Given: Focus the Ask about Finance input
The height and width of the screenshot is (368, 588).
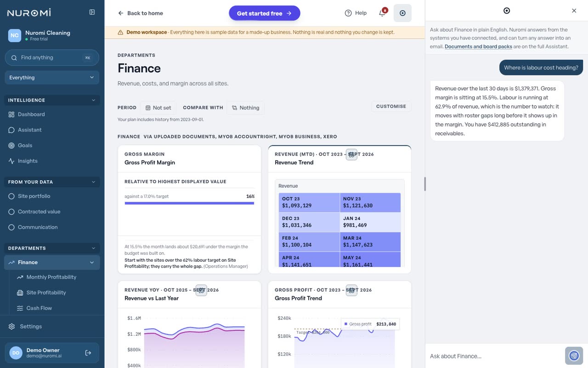Looking at the screenshot, I should click(495, 356).
